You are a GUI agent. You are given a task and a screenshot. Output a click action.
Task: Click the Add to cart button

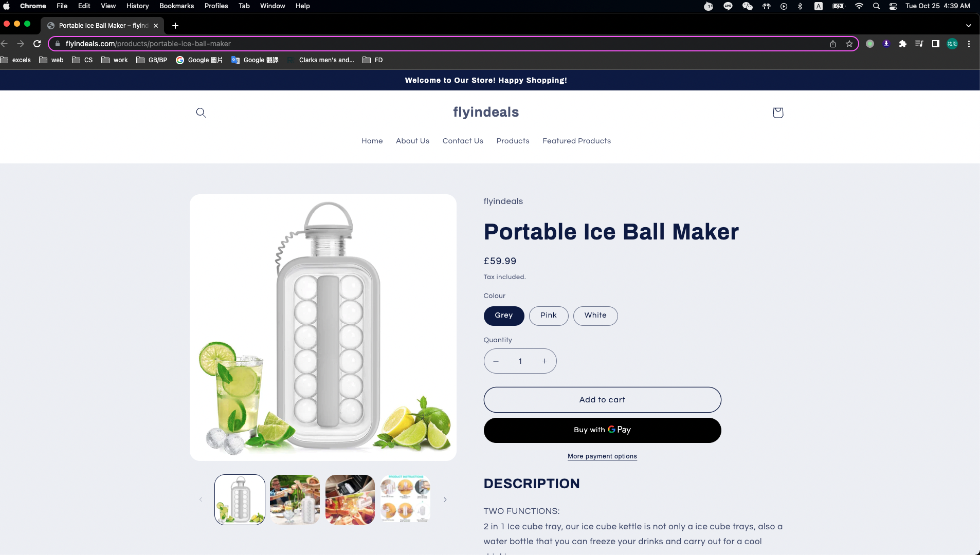(x=602, y=400)
